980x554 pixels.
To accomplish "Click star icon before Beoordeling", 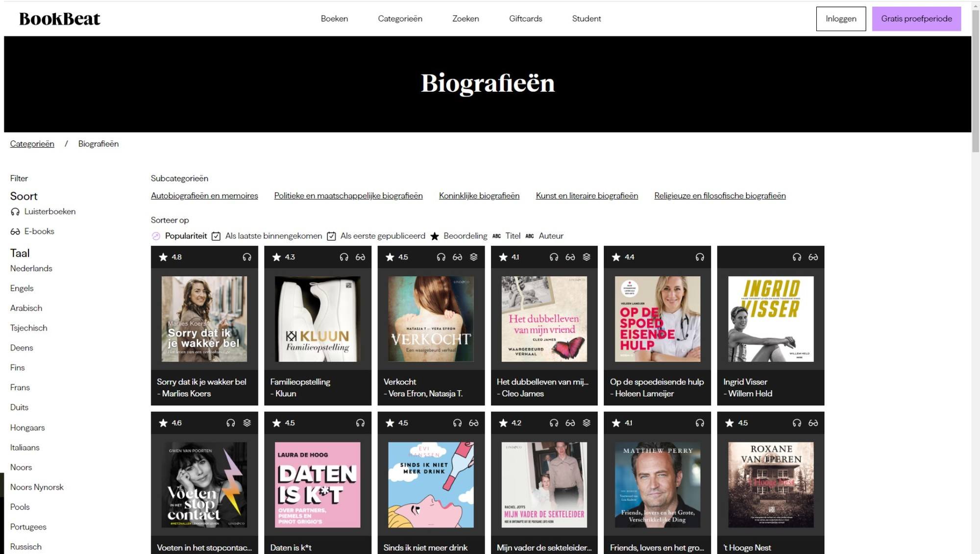I will tap(435, 236).
